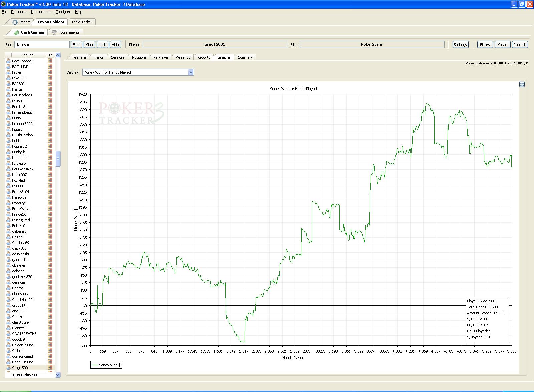Click the Refresh button
The height and width of the screenshot is (392, 534).
[x=520, y=45]
